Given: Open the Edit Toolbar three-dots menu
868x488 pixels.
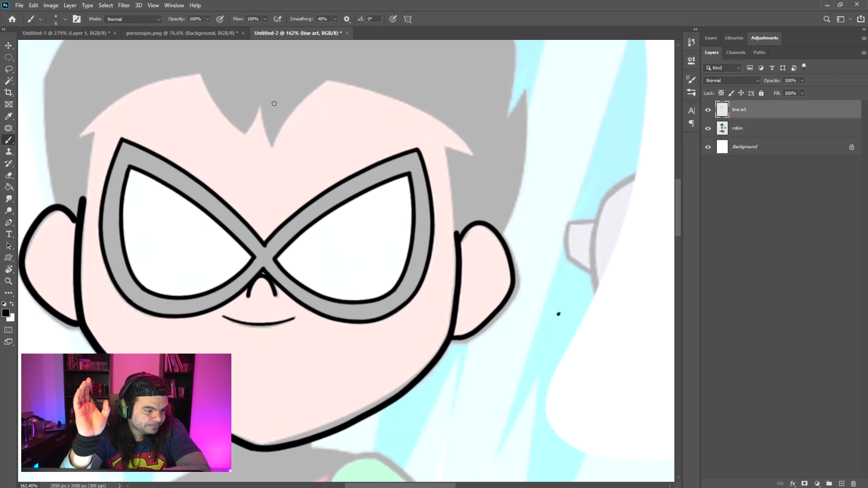Looking at the screenshot, I should pyautogui.click(x=9, y=293).
